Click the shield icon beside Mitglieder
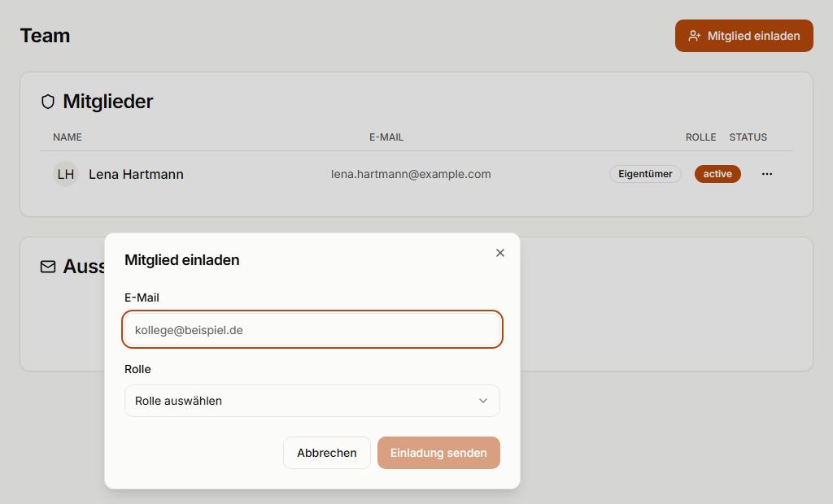The image size is (833, 504). tap(48, 102)
